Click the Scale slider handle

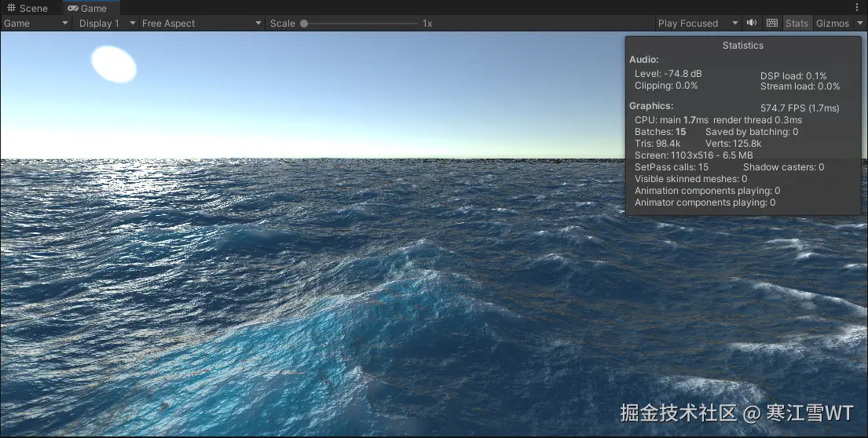click(x=304, y=24)
